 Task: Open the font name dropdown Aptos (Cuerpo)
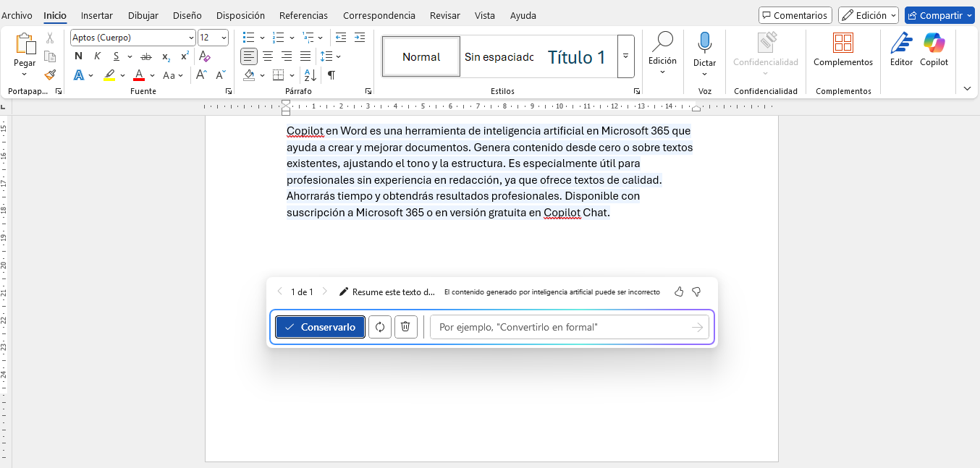pyautogui.click(x=191, y=38)
